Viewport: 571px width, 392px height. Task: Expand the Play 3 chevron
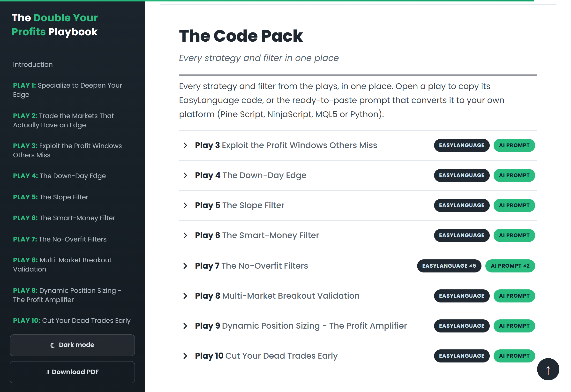coord(185,145)
